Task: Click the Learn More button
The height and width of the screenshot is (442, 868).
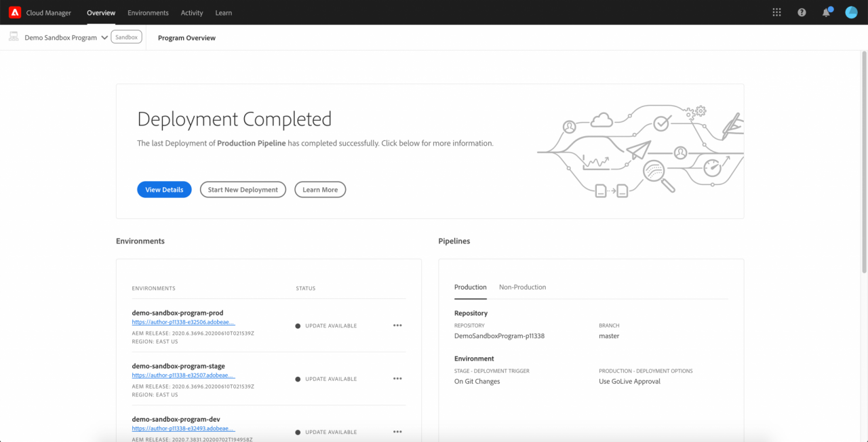Action: coord(319,189)
